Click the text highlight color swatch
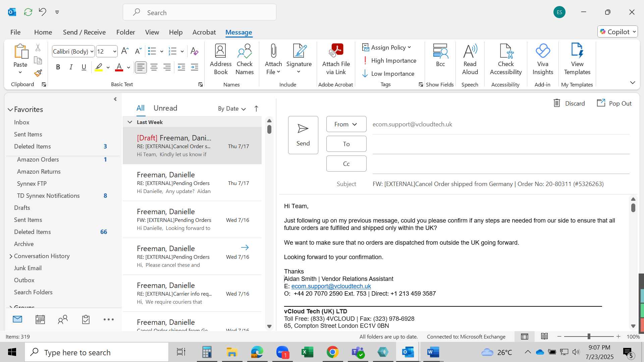The height and width of the screenshot is (362, 644). click(99, 67)
